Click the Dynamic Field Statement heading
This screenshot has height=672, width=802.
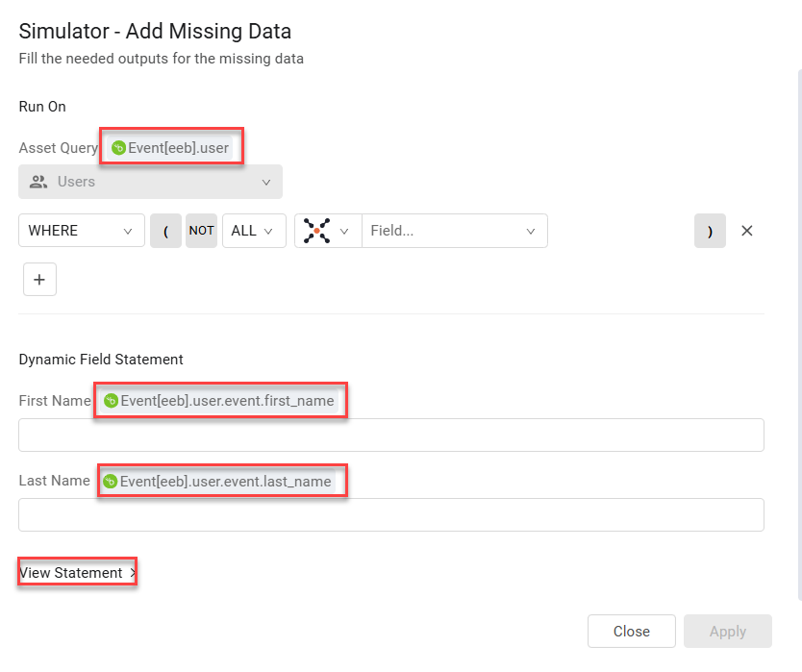click(x=101, y=360)
